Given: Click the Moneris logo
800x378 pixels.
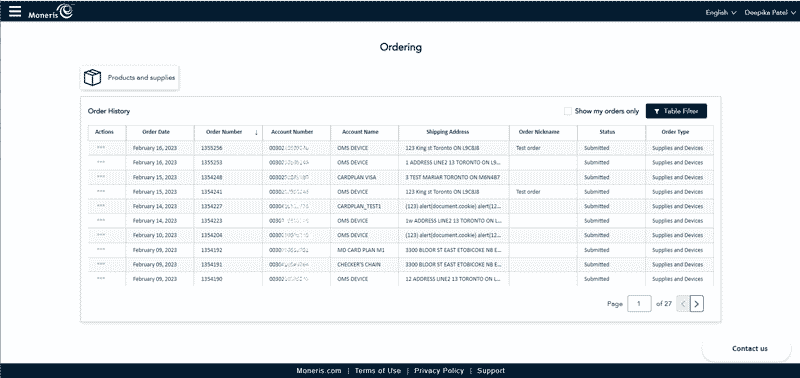Looking at the screenshot, I should (51, 11).
